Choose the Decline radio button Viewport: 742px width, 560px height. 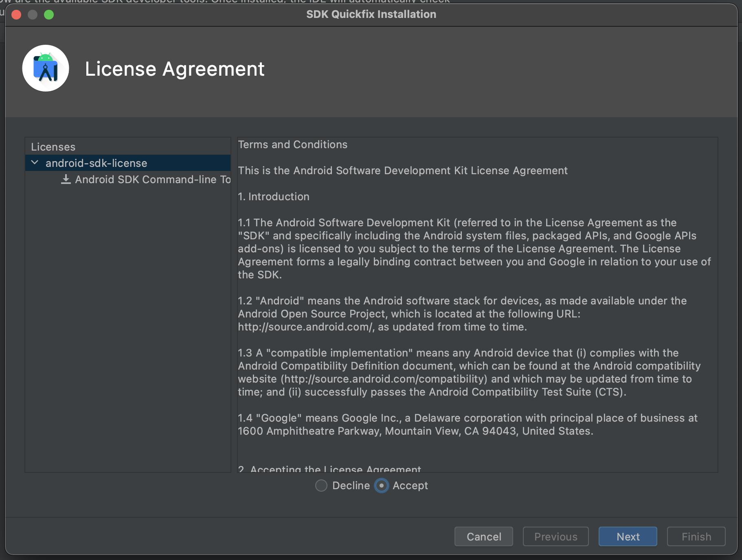tap(321, 486)
